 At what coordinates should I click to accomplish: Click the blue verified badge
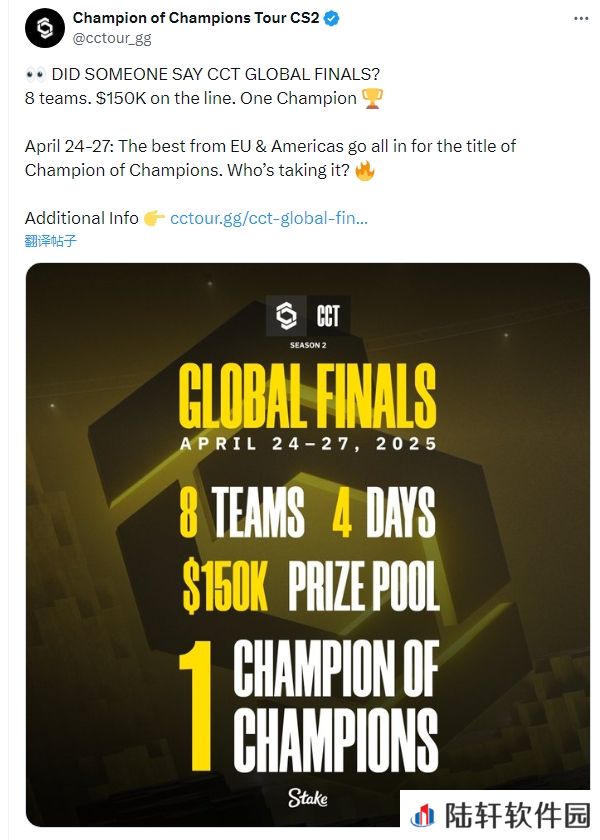(332, 18)
